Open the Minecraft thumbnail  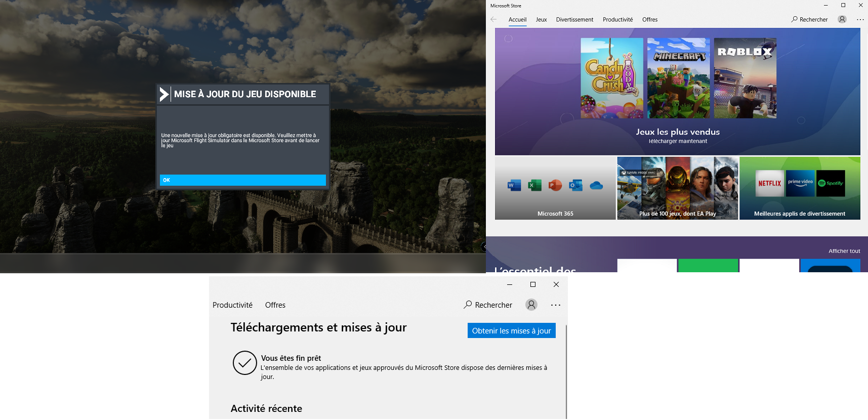[x=679, y=78]
